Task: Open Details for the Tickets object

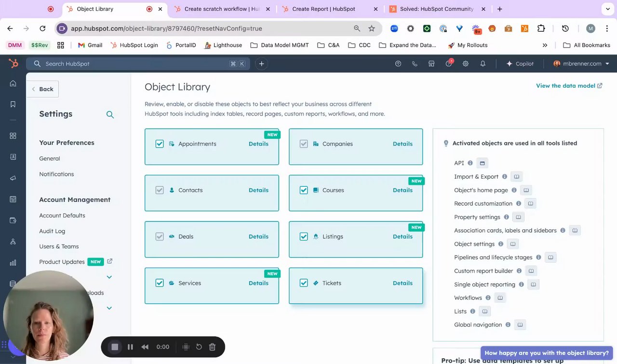Action: click(402, 283)
